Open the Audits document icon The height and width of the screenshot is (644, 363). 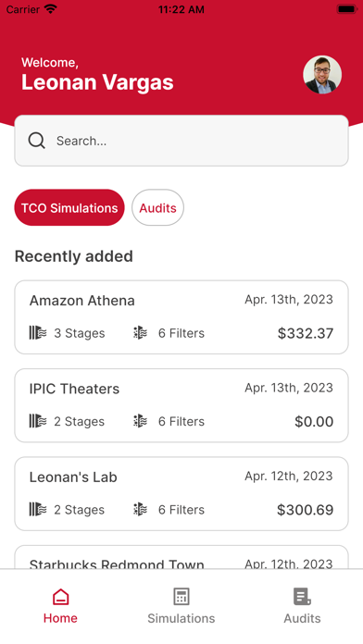tap(302, 597)
